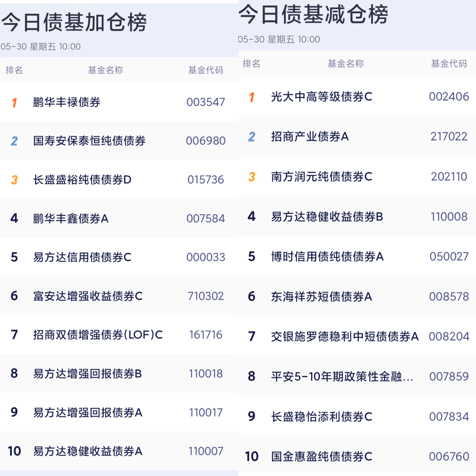Click the rank 1 badge for 光大中高等级债券C

(252, 97)
